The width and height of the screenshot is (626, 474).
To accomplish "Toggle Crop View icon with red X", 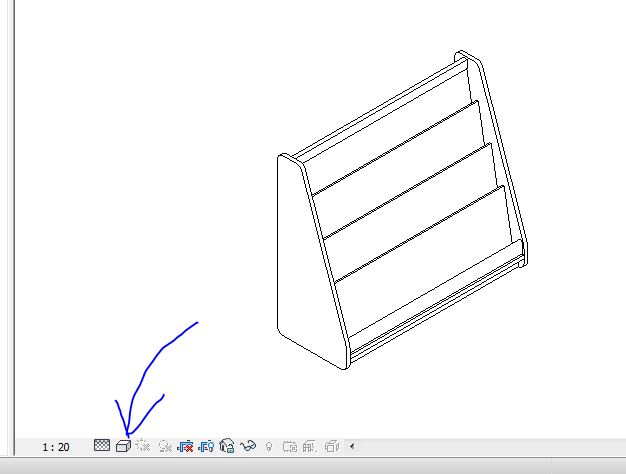I will click(185, 446).
